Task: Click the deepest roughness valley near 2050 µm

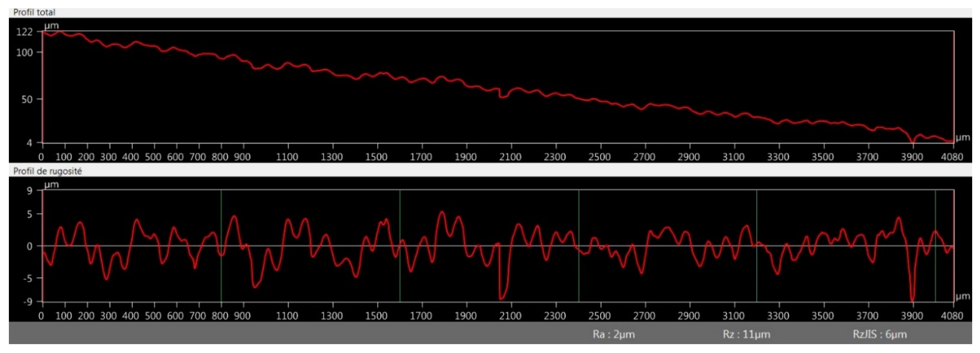Action: coord(501,298)
